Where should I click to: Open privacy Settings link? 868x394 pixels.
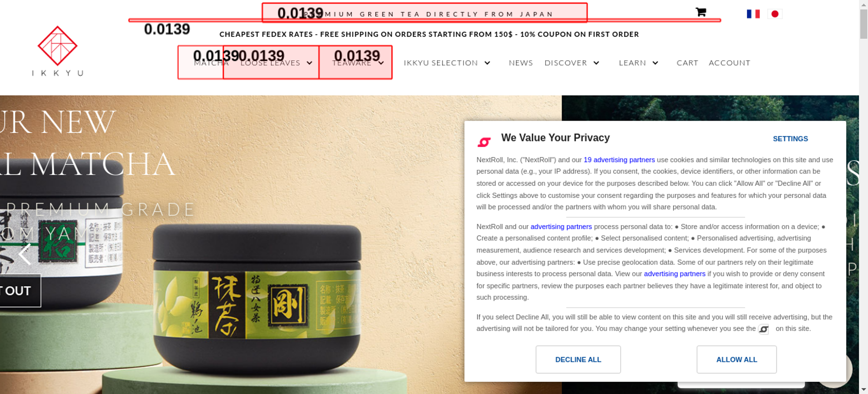[x=790, y=139]
